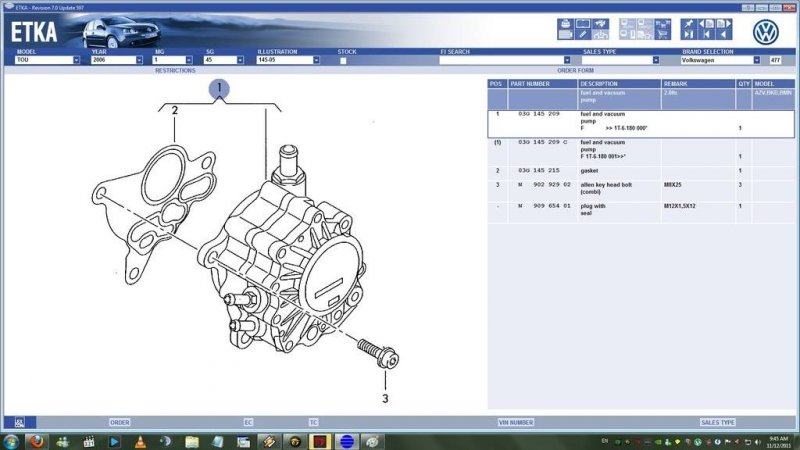Click the printer icon in the top toolbar

565,23
